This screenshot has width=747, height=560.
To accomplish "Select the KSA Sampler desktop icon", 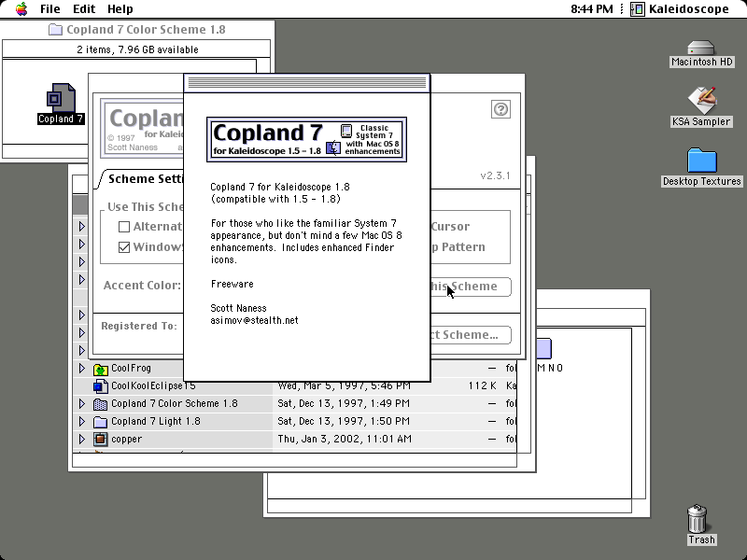I will [701, 101].
